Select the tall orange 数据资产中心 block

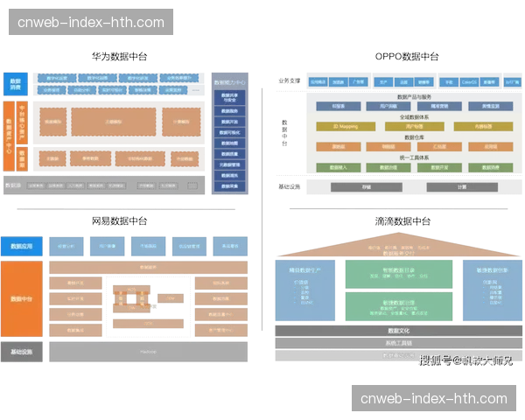pyautogui.click(x=9, y=136)
